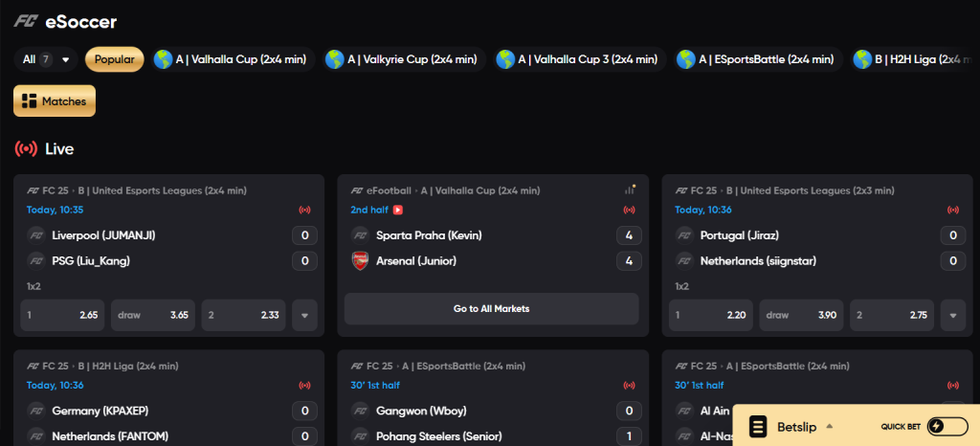
Task: Expand the Betslip panel arrow
Action: [x=830, y=427]
